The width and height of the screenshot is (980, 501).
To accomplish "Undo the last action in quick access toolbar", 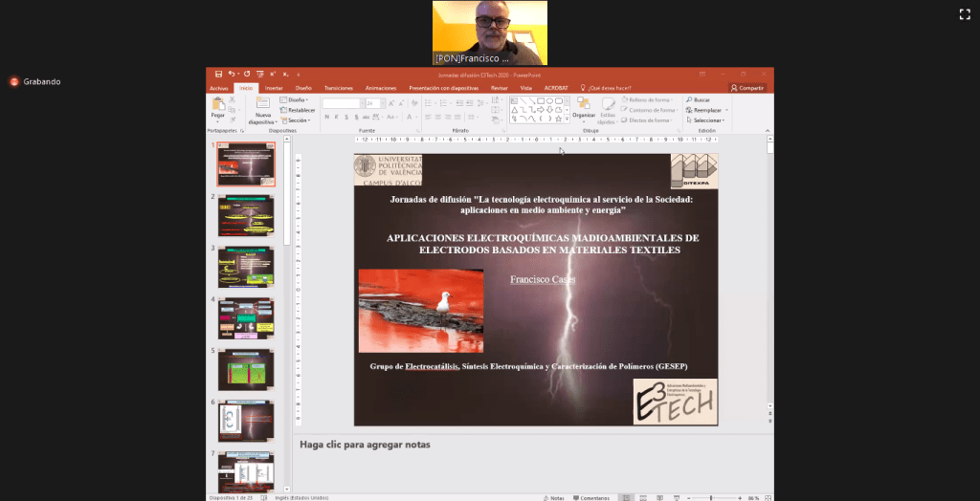I will (x=232, y=74).
